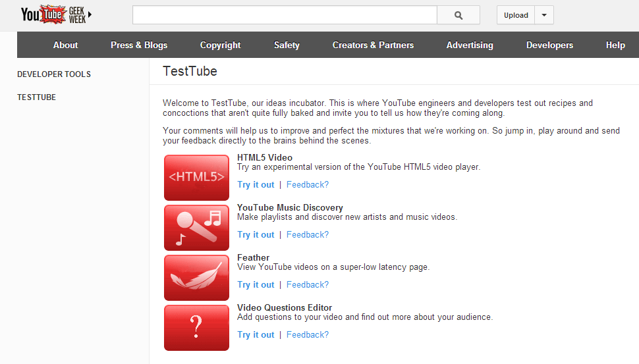Select TESTTUBE in the sidebar
The image size is (639, 364).
click(36, 97)
